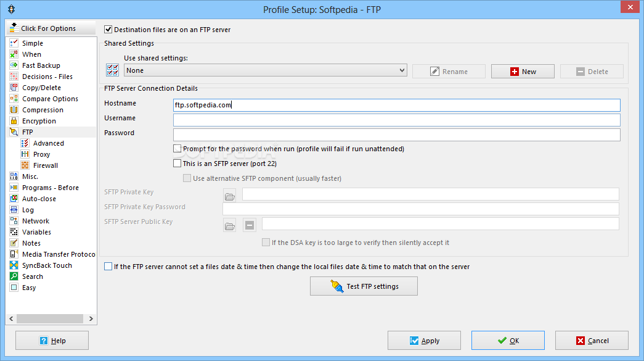
Task: Open the Use shared settings dropdown
Action: pyautogui.click(x=266, y=70)
